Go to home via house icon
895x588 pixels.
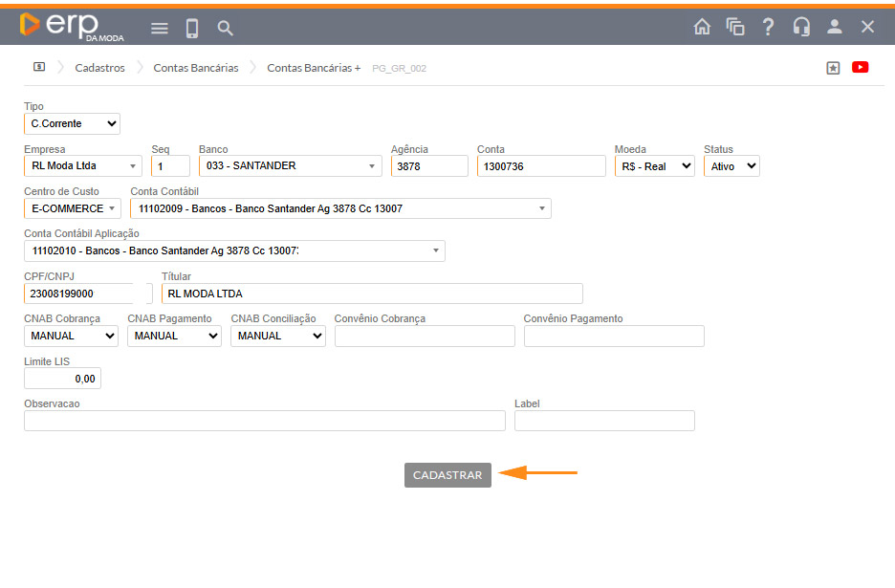coord(702,27)
